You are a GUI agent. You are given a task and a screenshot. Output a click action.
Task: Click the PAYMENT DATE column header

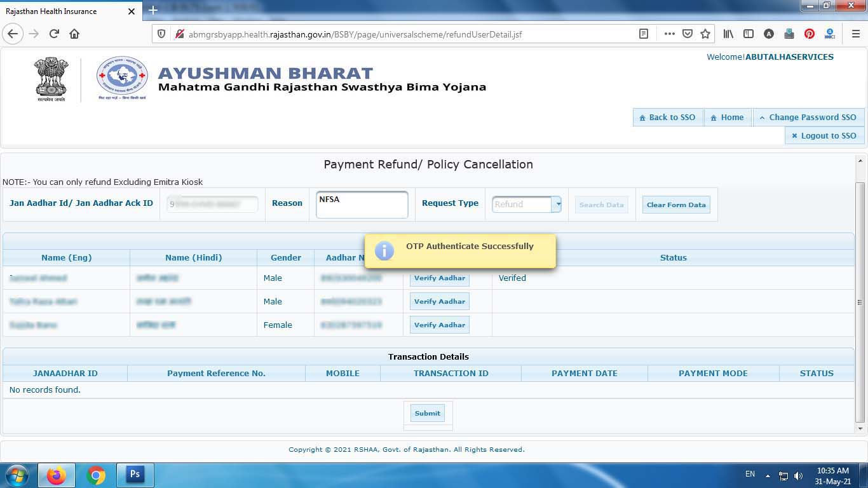click(585, 373)
